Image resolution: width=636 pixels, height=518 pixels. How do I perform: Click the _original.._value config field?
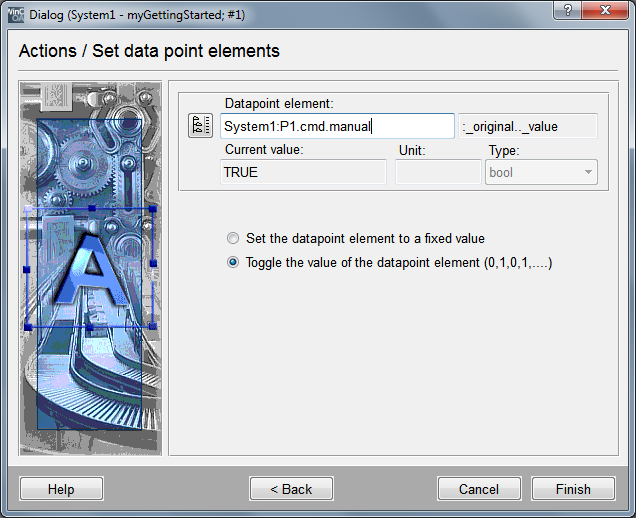528,126
